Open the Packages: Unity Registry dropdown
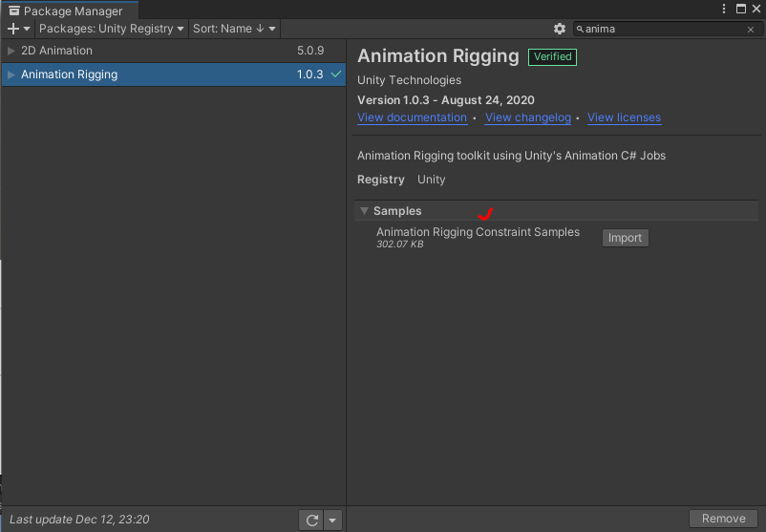The width and height of the screenshot is (766, 532). click(x=112, y=29)
